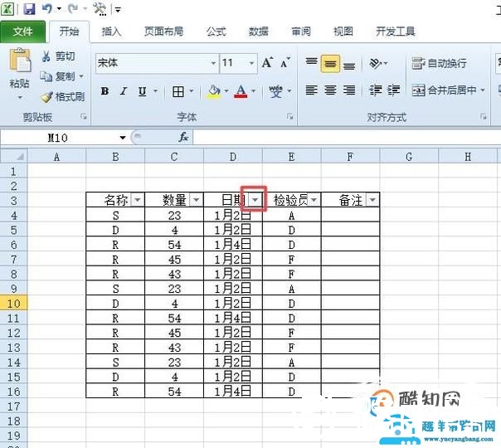Expand the font color options arrow
Image resolution: width=501 pixels, height=448 pixels.
[254, 91]
